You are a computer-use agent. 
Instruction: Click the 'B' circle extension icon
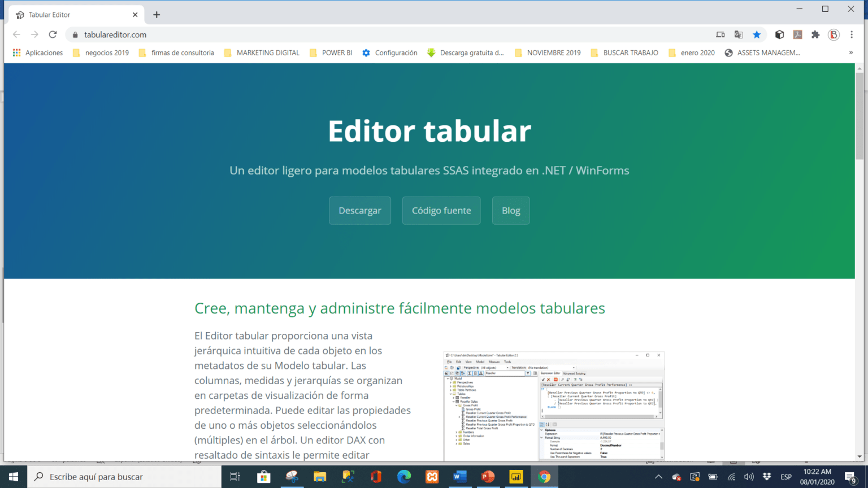834,34
